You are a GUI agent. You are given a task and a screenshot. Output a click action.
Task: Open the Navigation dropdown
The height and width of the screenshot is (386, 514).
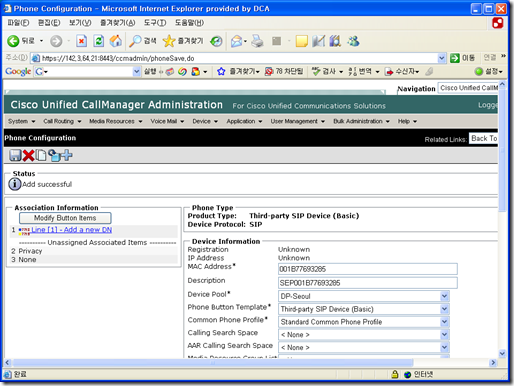coord(468,88)
